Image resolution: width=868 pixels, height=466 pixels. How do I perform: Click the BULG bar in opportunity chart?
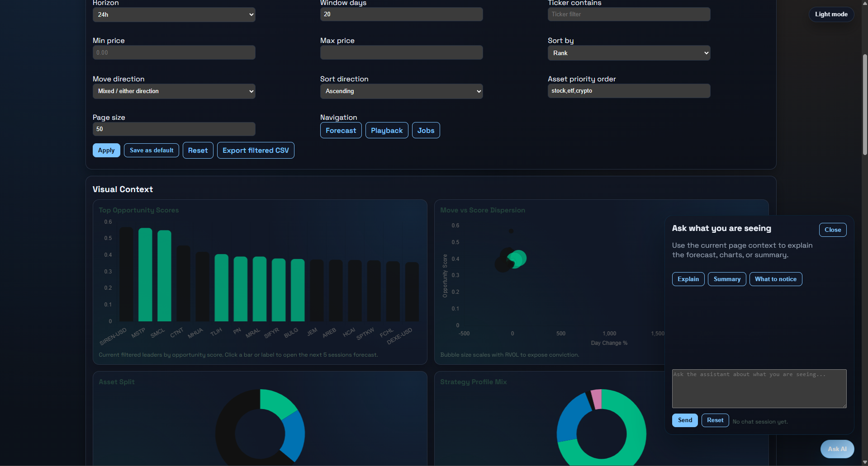[x=298, y=290]
